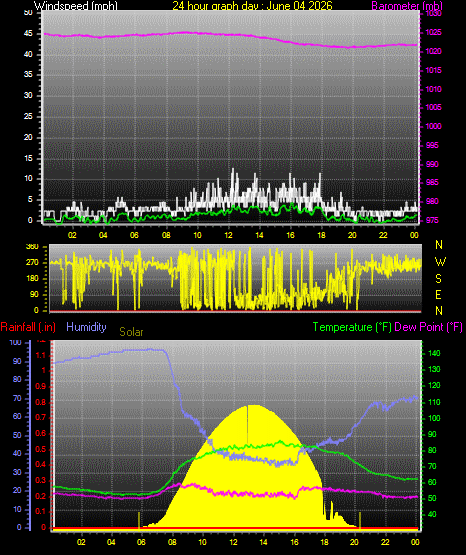Viewport: 466px width, 555px height.
Task: Click the red '0.8' rainfall axis value
Action: click(x=41, y=402)
